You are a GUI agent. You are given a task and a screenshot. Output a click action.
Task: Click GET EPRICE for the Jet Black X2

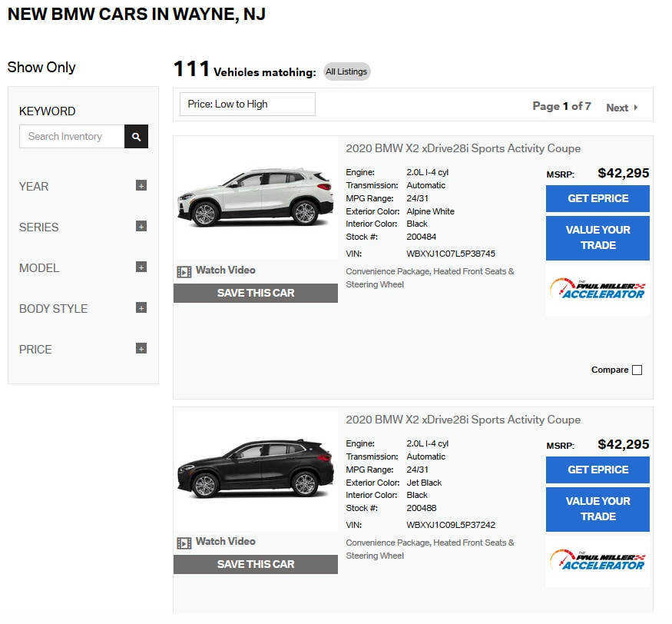598,470
